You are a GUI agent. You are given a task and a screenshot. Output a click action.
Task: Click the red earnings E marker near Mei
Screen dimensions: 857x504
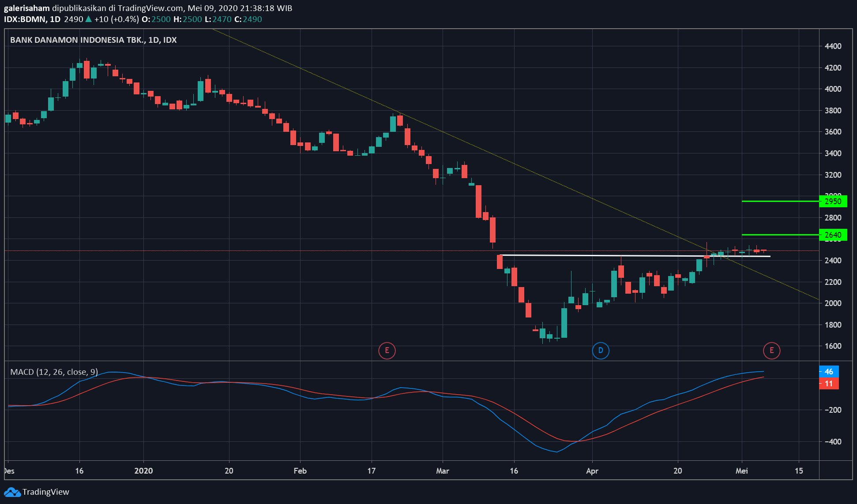pos(772,351)
